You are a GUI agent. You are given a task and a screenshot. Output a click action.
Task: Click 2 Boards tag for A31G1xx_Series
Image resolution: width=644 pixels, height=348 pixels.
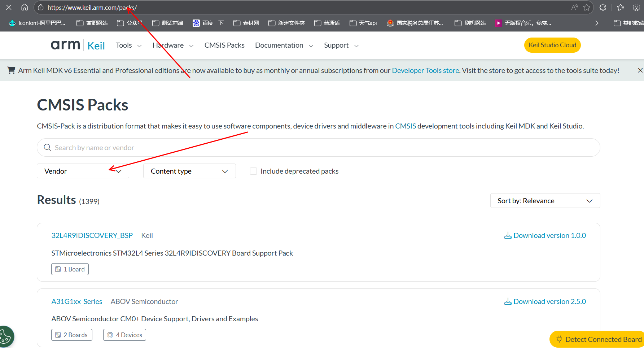72,335
